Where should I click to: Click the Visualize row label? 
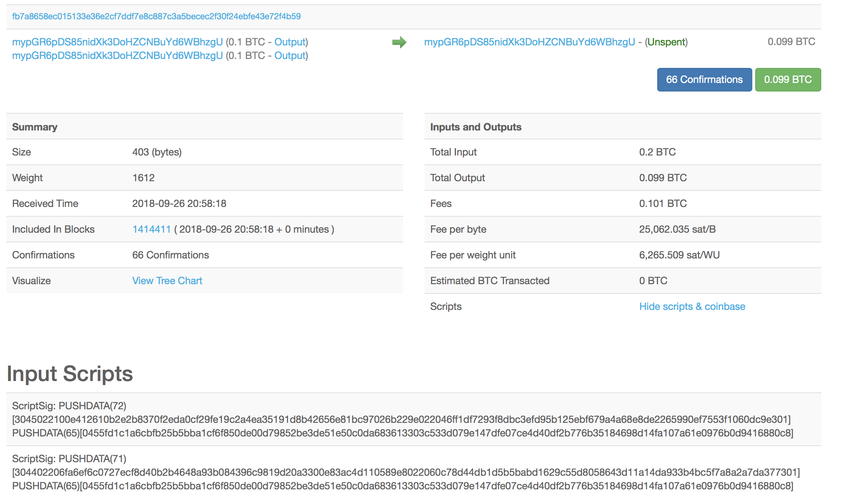(31, 281)
